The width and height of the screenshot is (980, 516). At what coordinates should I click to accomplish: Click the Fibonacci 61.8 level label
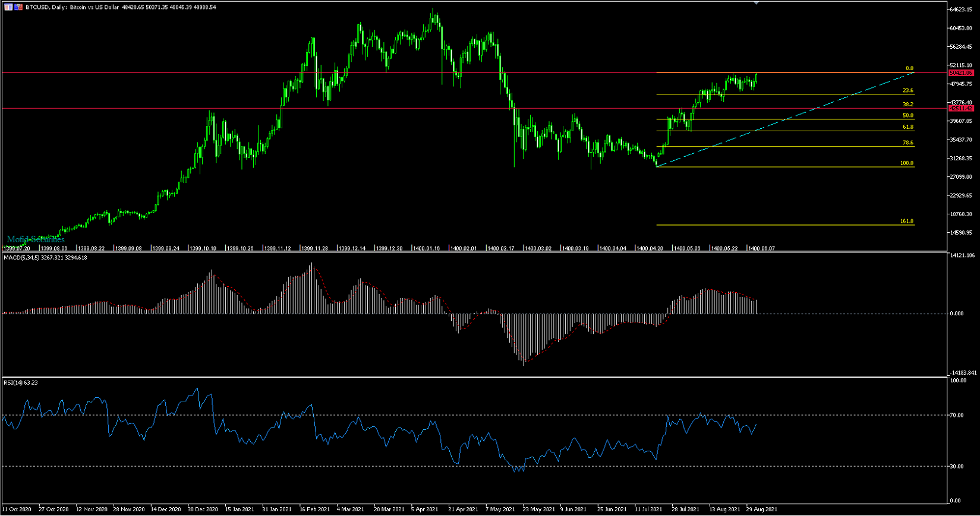click(x=908, y=127)
